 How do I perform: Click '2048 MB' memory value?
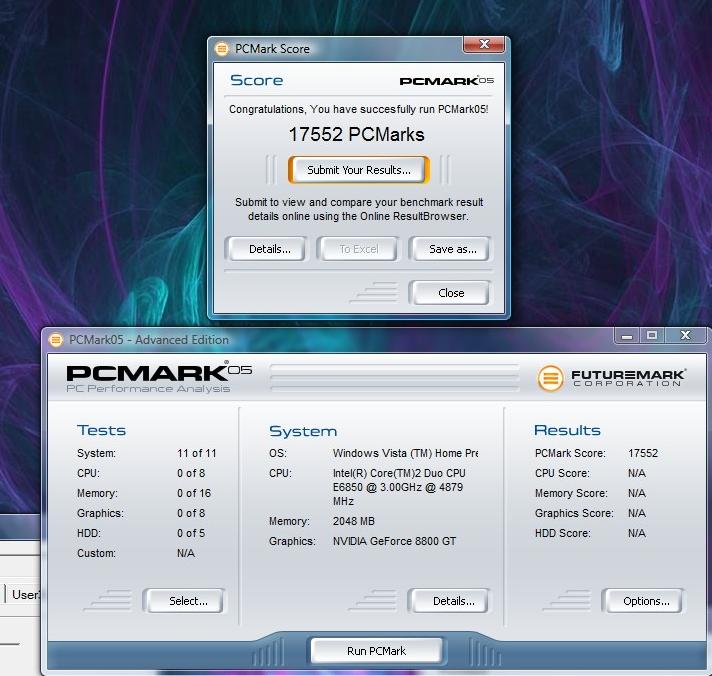[x=354, y=521]
